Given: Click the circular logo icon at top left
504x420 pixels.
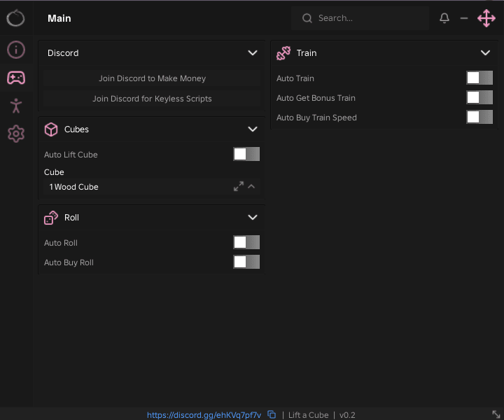Looking at the screenshot, I should click(15, 18).
